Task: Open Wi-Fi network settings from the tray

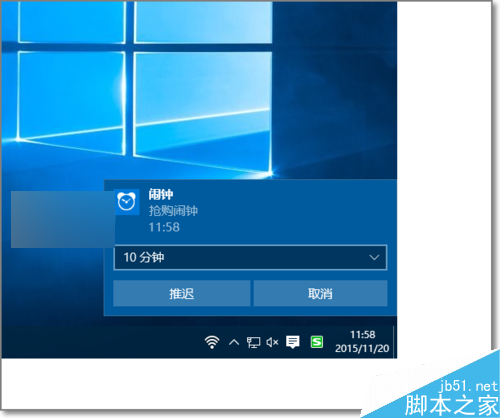Action: 212,342
